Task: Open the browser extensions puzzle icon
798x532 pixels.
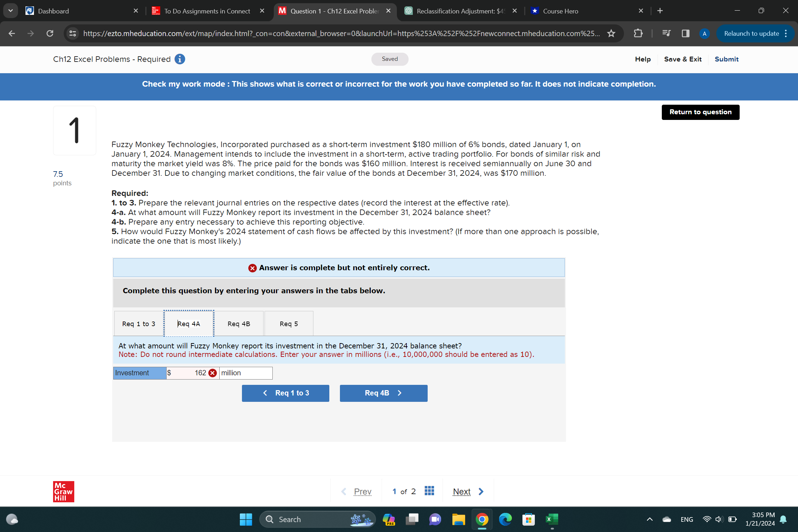Action: (638, 34)
